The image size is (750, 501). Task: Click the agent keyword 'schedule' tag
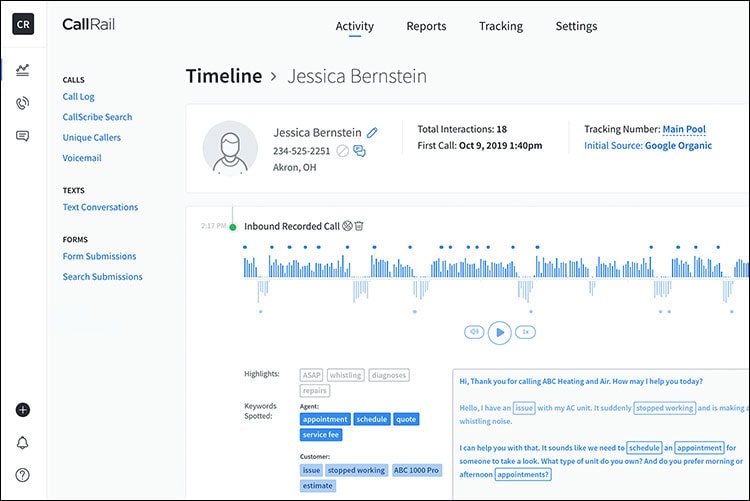(x=372, y=419)
